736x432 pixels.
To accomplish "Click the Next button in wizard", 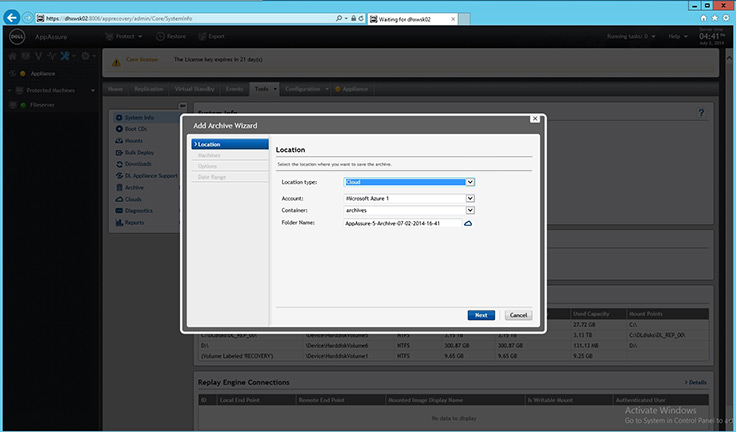I will pyautogui.click(x=481, y=315).
